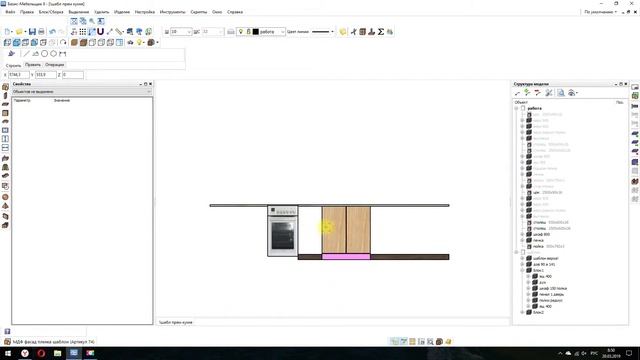Image resolution: width=640 pixels, height=360 pixels.
Task: Click the solid brown shaded view icon
Action: click(74, 42)
